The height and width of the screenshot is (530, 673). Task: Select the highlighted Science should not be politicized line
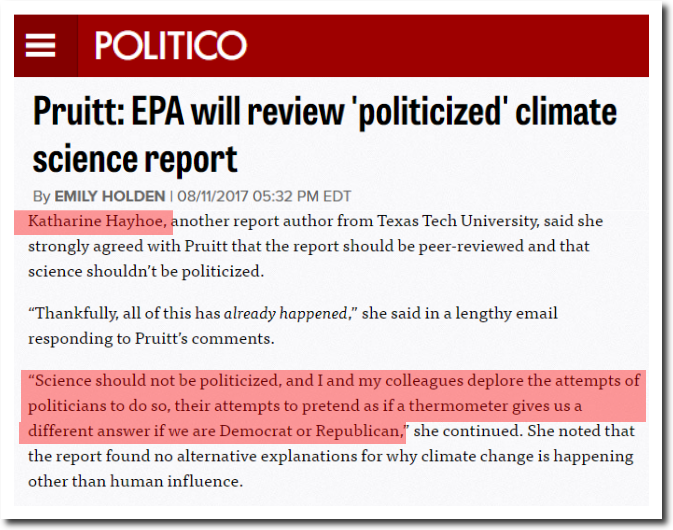(334, 381)
